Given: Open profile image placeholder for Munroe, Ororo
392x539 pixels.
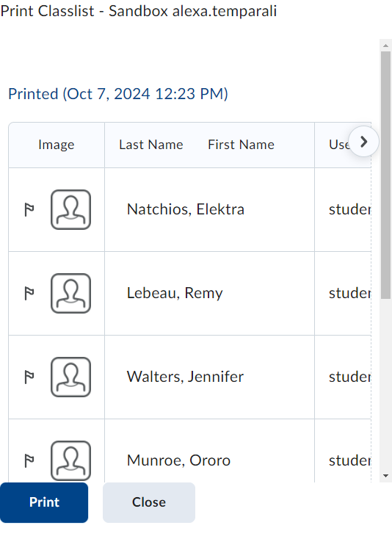Looking at the screenshot, I should click(x=70, y=460).
